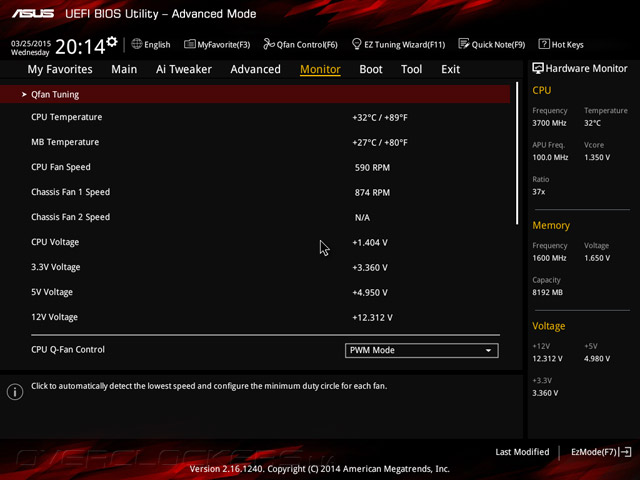
Task: Click the 20:14 clock time
Action: (x=80, y=47)
